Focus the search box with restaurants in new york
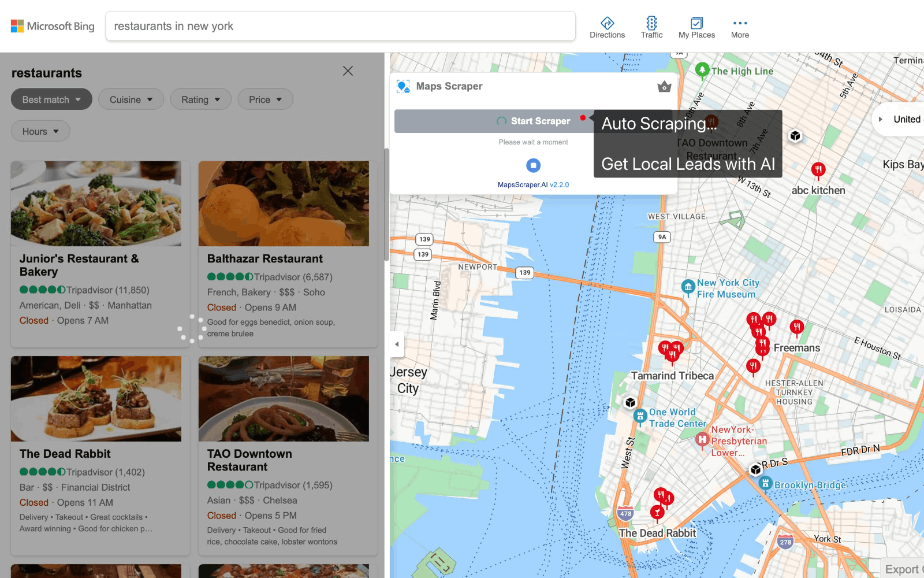Viewport: 924px width, 578px height. point(341,26)
